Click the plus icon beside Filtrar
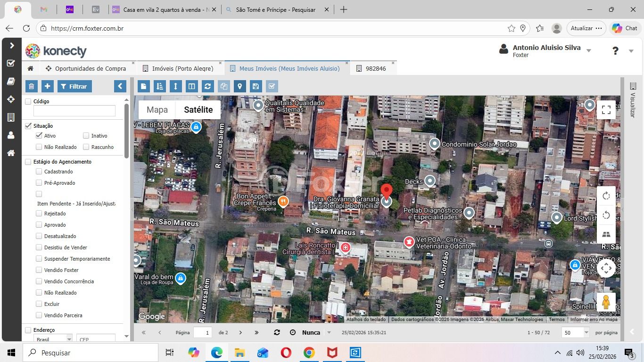Screen dimensions: 644x362 (48, 86)
